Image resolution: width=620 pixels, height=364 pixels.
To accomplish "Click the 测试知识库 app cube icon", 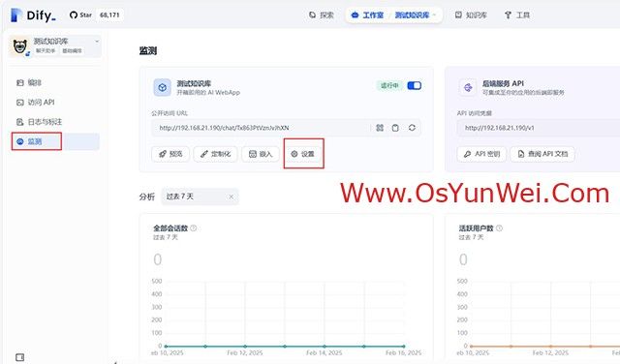I will 163,87.
